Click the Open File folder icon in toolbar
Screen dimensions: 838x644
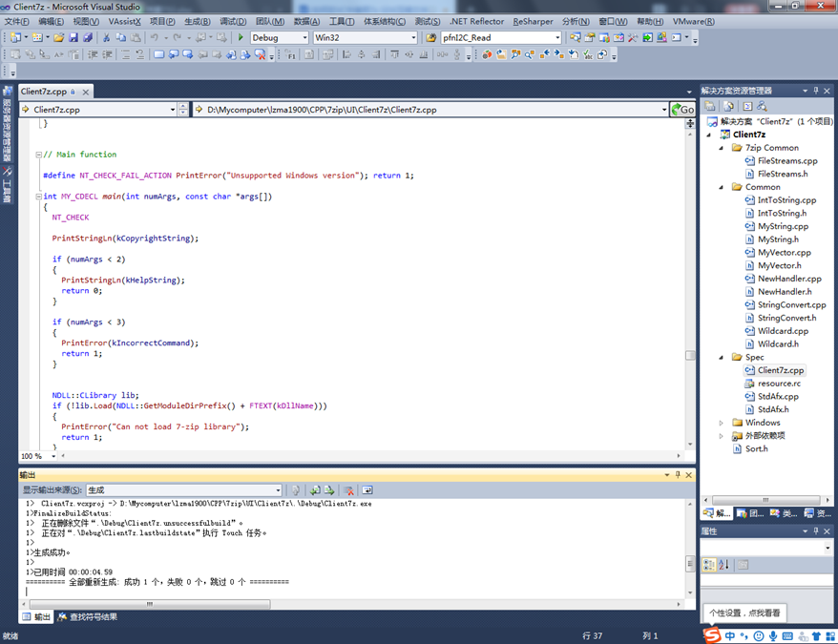tap(59, 37)
